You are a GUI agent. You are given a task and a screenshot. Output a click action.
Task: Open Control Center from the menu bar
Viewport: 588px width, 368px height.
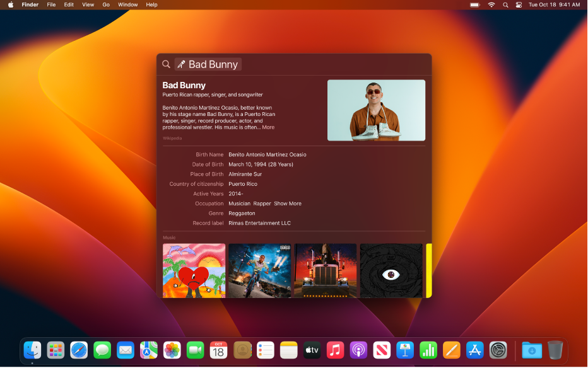pyautogui.click(x=519, y=4)
